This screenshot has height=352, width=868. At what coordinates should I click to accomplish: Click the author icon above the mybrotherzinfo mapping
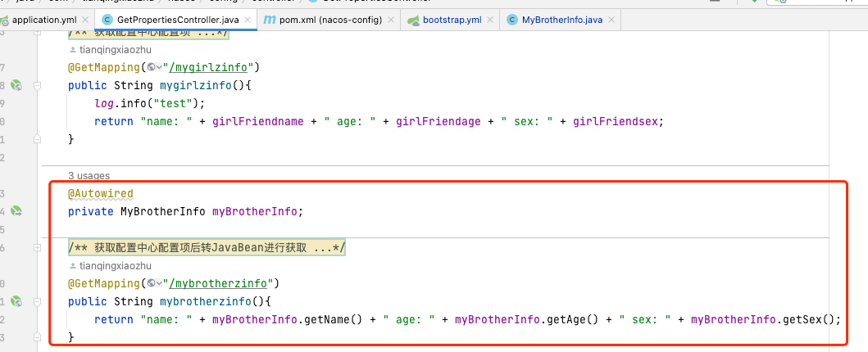73,266
